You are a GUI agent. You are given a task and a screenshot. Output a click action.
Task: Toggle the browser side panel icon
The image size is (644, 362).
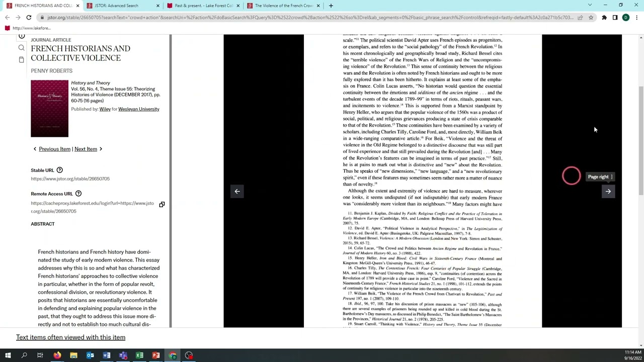pos(615,18)
